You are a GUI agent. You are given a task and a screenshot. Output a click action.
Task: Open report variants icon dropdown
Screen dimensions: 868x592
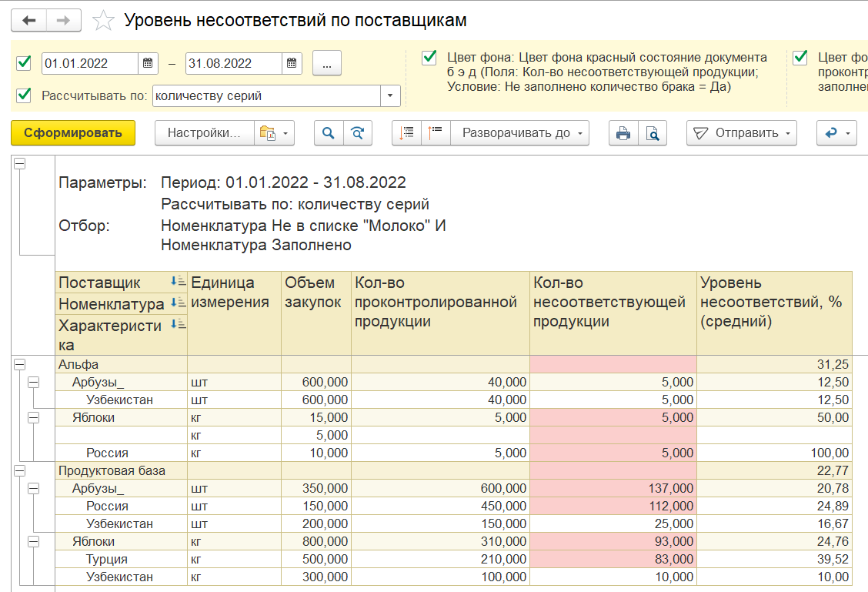coord(274,133)
